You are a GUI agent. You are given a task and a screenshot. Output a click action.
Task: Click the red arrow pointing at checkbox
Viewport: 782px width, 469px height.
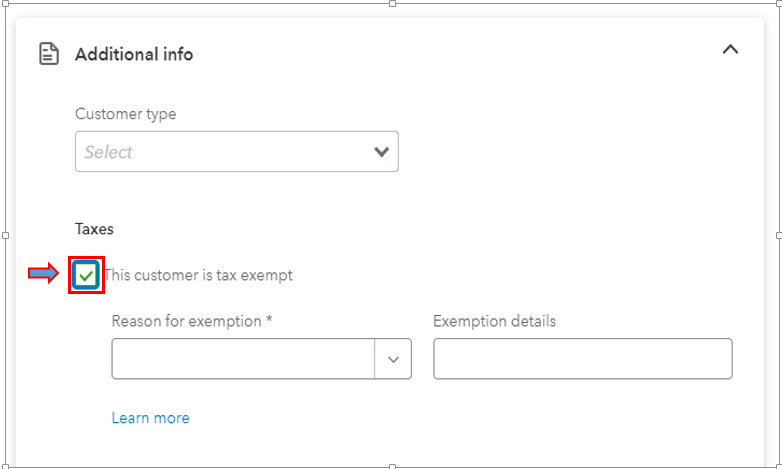[43, 273]
